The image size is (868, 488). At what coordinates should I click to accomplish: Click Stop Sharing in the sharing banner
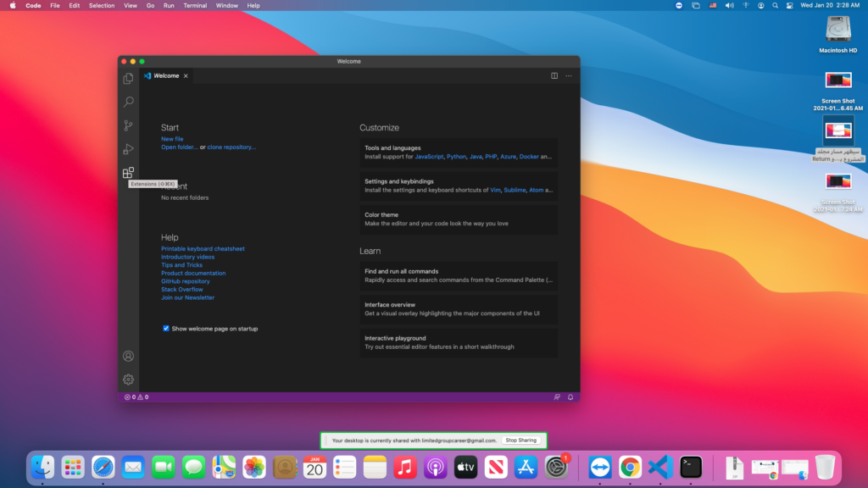point(521,441)
